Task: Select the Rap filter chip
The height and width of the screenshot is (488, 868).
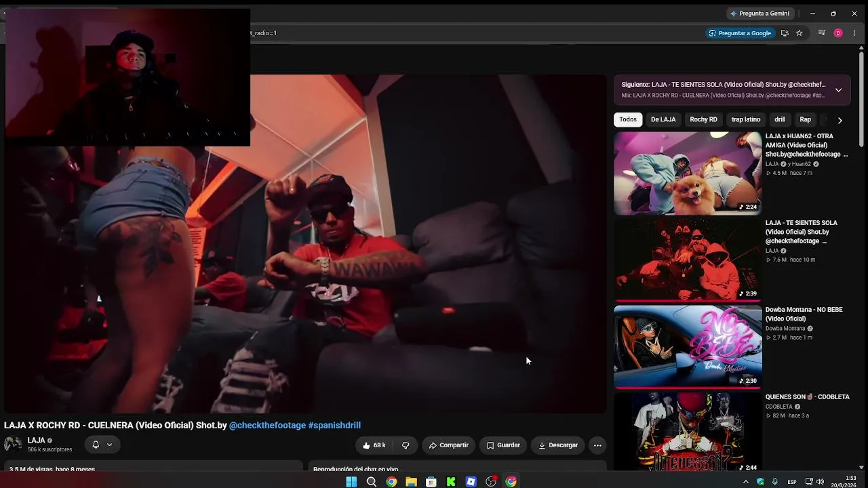Action: pos(805,119)
